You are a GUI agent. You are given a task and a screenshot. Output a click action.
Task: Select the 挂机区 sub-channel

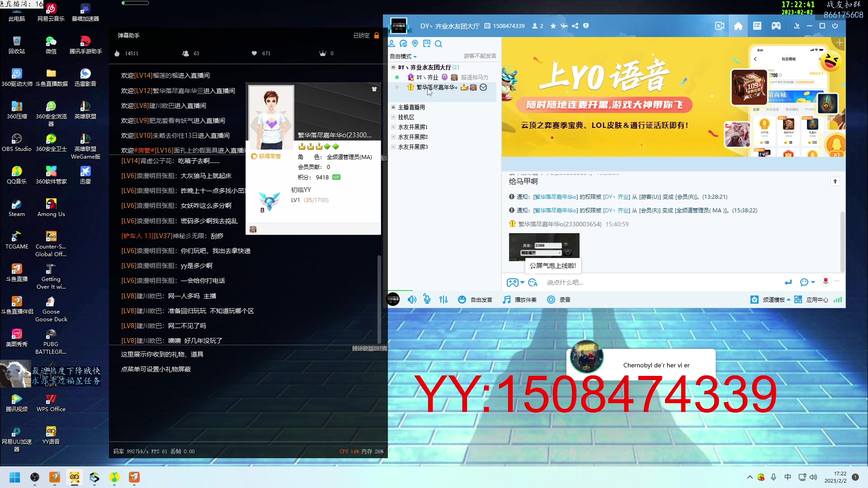pos(406,117)
